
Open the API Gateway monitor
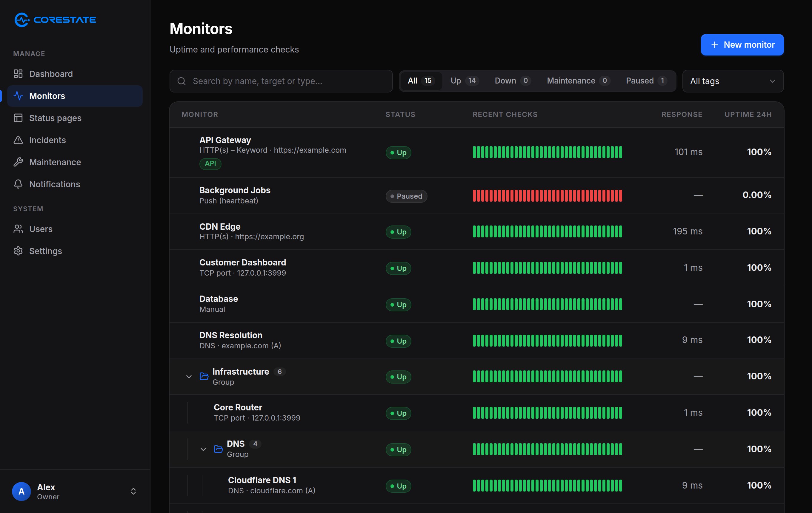coord(225,140)
